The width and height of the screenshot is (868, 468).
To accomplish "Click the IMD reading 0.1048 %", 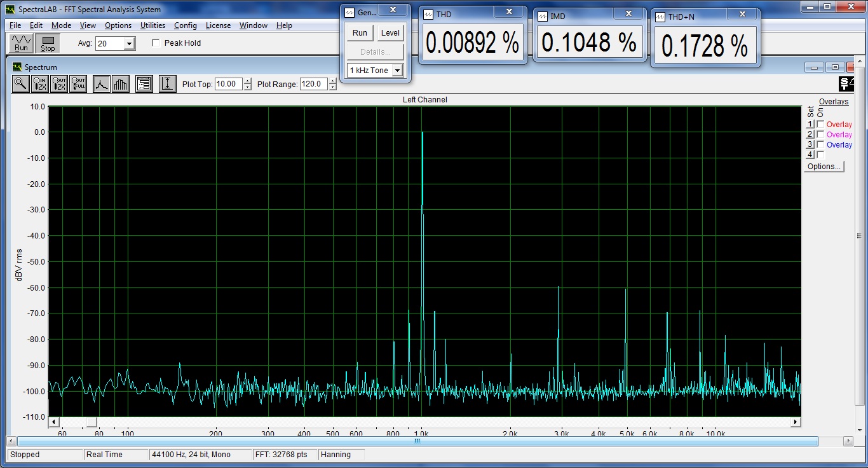I will tap(589, 43).
